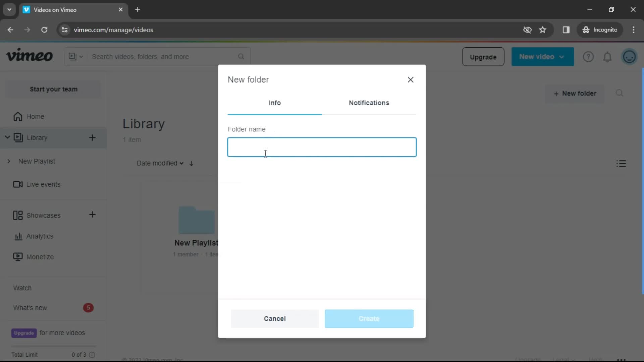Click the Vimeo home logo icon
The image size is (644, 362).
(x=29, y=57)
